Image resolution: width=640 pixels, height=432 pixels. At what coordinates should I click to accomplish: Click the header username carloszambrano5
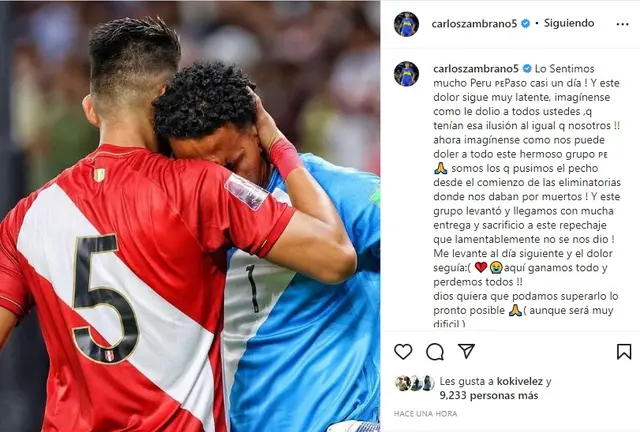click(474, 24)
